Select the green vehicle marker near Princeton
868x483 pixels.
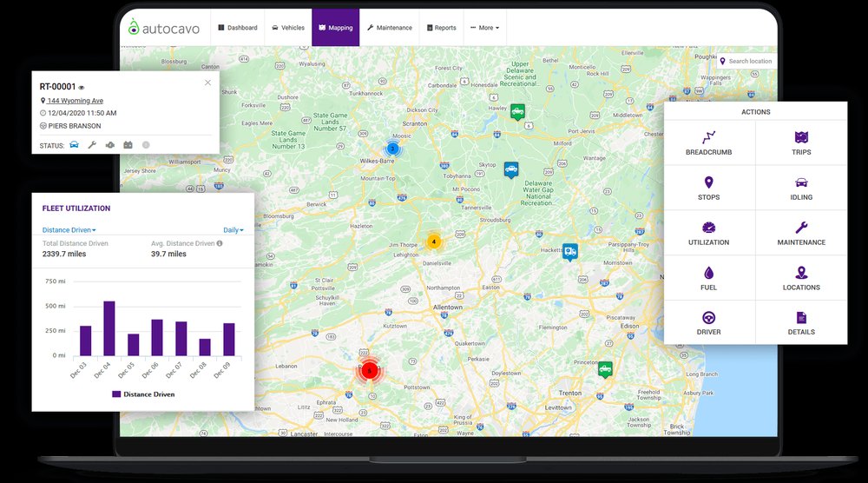(x=605, y=369)
